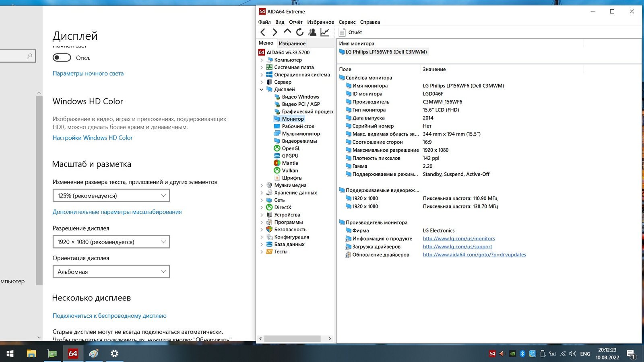Image resolution: width=644 pixels, height=362 pixels.
Task: Open the graph chart icon in AIDA64 toolbar
Action: click(325, 32)
